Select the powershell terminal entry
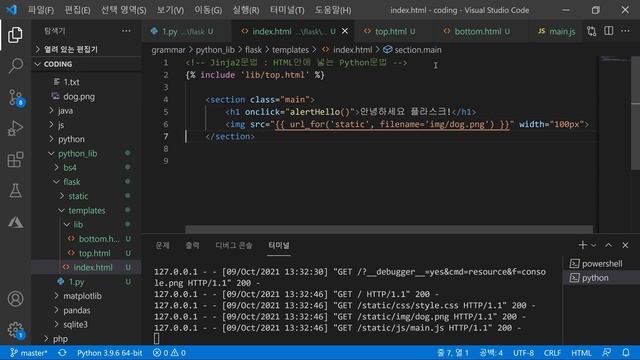This screenshot has width=640, height=360. (601, 264)
